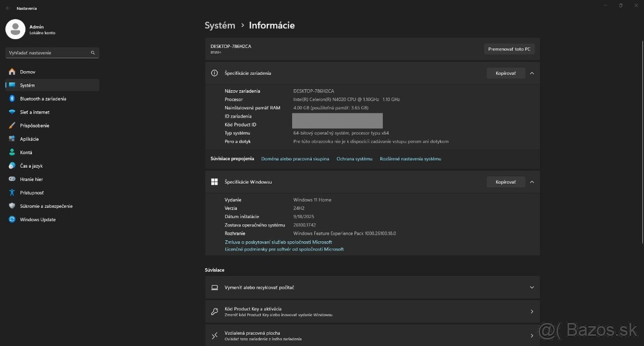Collapse the Špecifikácie zariadenia section chevron
This screenshot has height=346, width=644.
pos(532,73)
